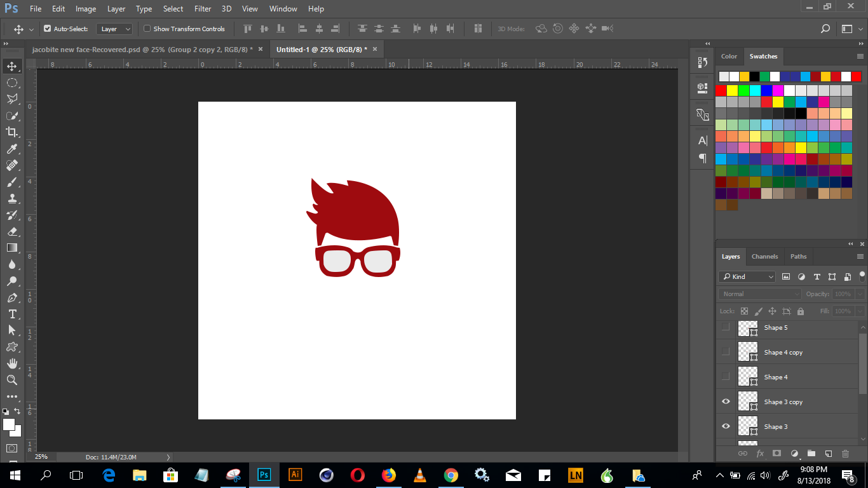Image resolution: width=868 pixels, height=488 pixels.
Task: Switch to jacobite new face-Recovered.psd tab
Action: point(142,49)
